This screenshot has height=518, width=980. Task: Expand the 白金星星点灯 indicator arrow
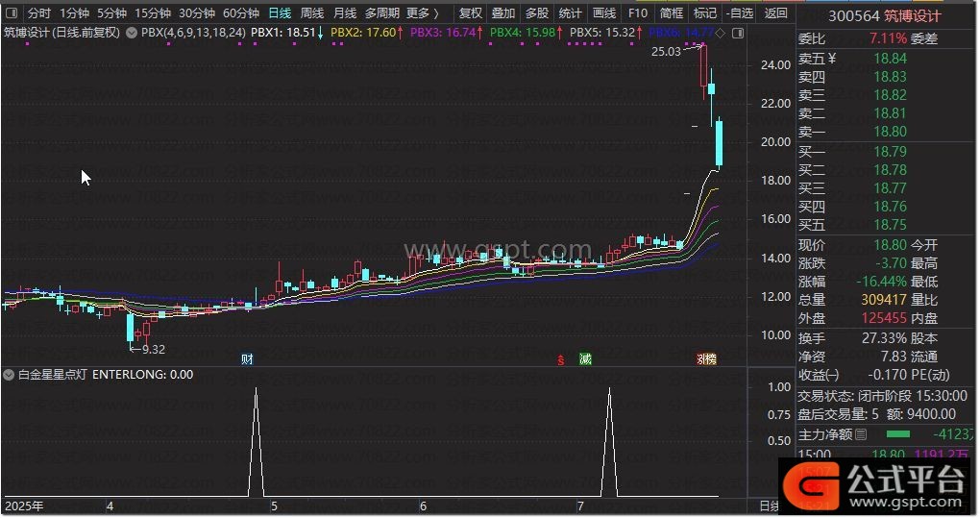tap(10, 375)
